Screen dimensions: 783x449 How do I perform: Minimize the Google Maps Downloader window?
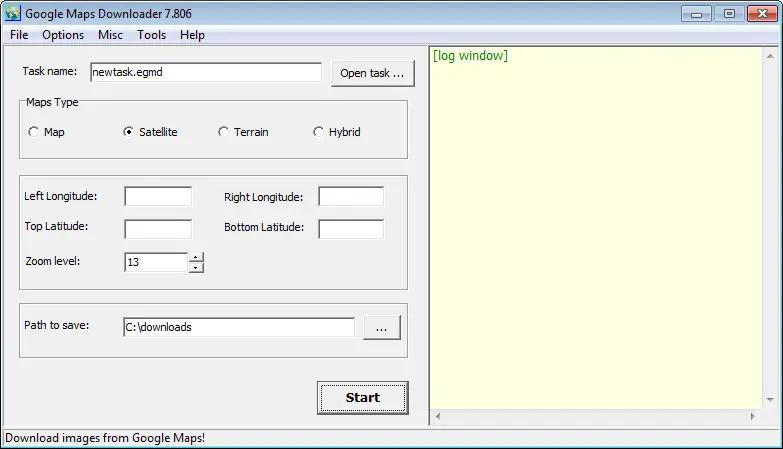pyautogui.click(x=696, y=13)
